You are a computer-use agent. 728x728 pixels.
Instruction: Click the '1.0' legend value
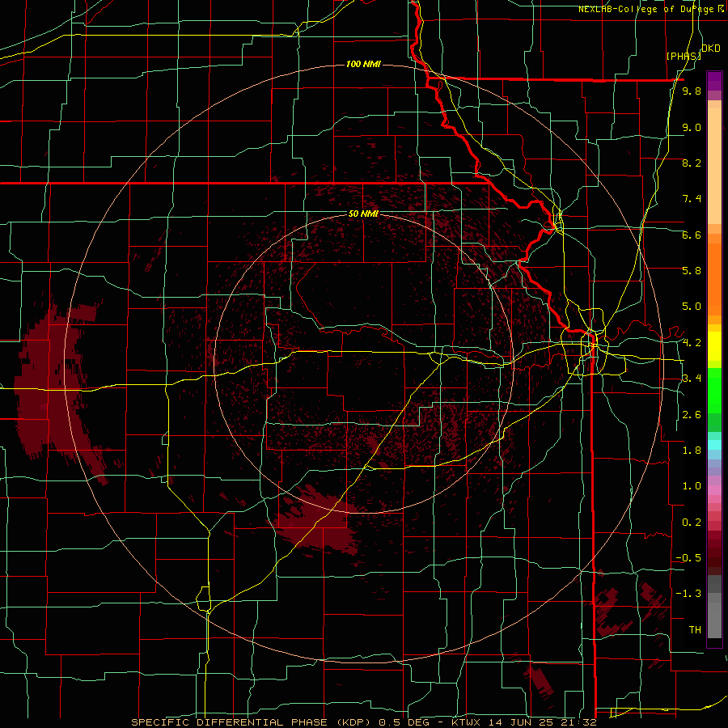(692, 486)
